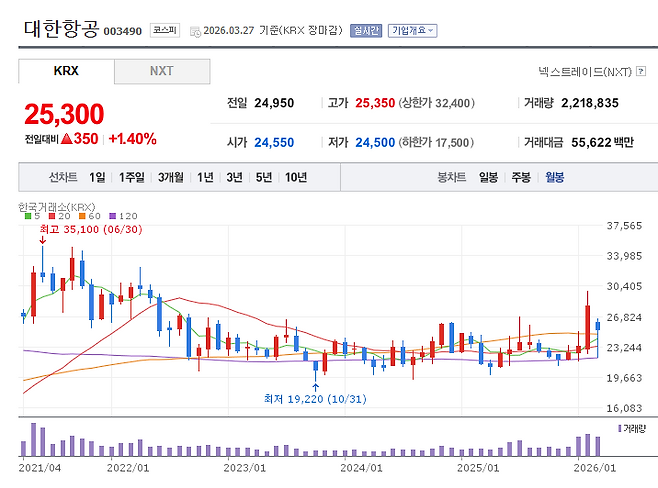
Task: Show the 3년 line chart
Action: (x=234, y=177)
